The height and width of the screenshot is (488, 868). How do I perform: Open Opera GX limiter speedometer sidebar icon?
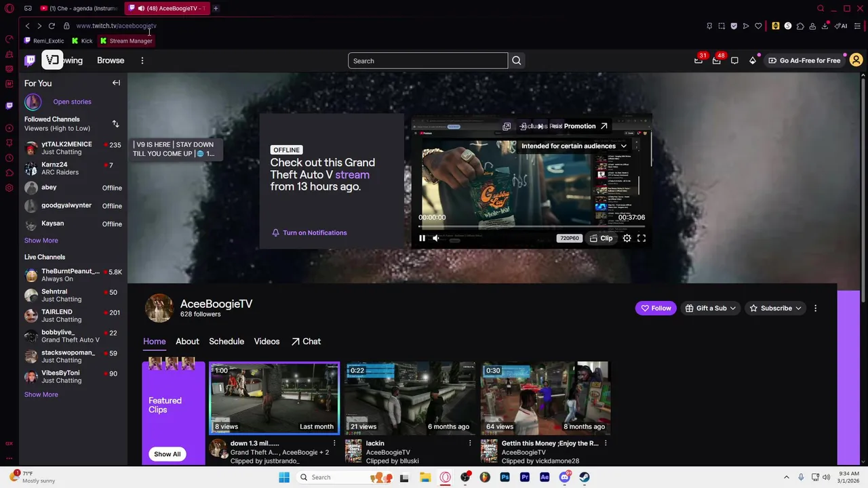9,39
